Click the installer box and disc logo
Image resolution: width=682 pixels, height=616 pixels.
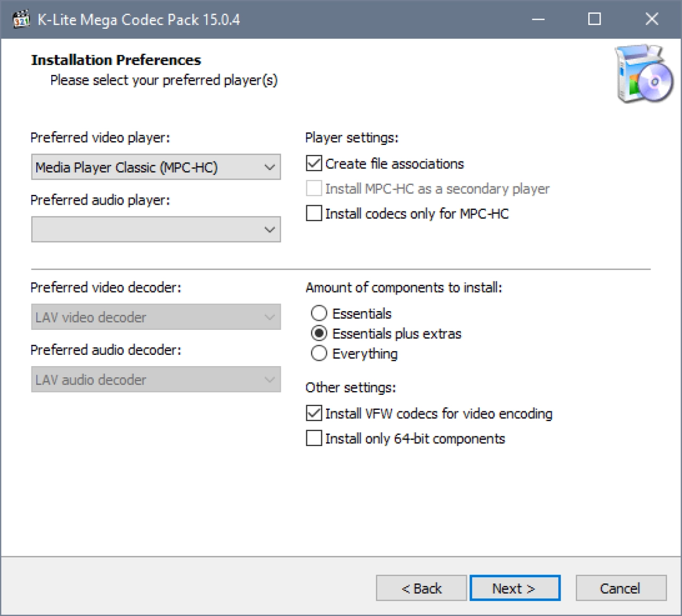tap(645, 74)
